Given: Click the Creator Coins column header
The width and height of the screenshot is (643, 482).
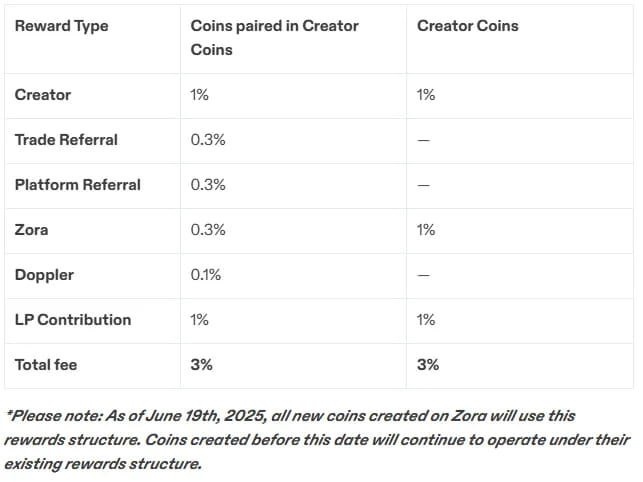Looking at the screenshot, I should (x=467, y=26).
